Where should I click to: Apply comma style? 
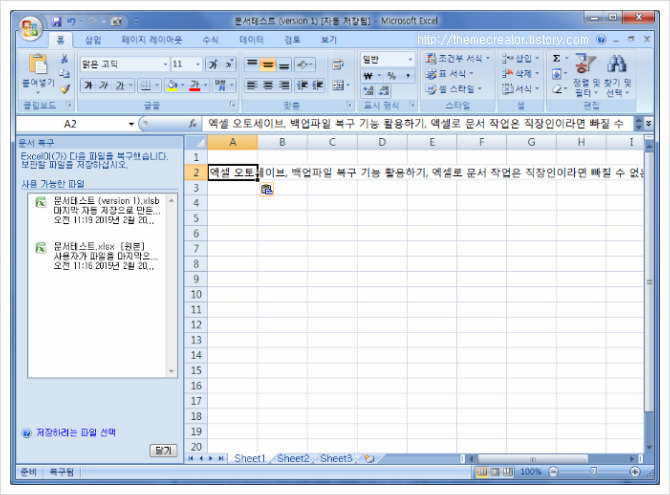tap(408, 76)
